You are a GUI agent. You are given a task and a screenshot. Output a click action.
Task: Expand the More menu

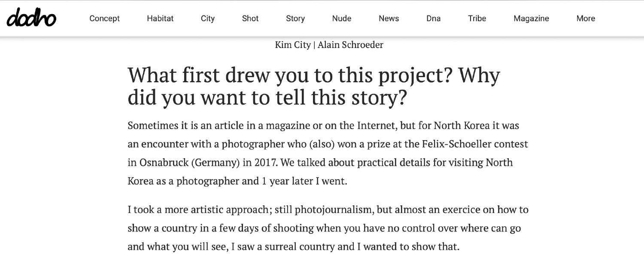(x=586, y=18)
